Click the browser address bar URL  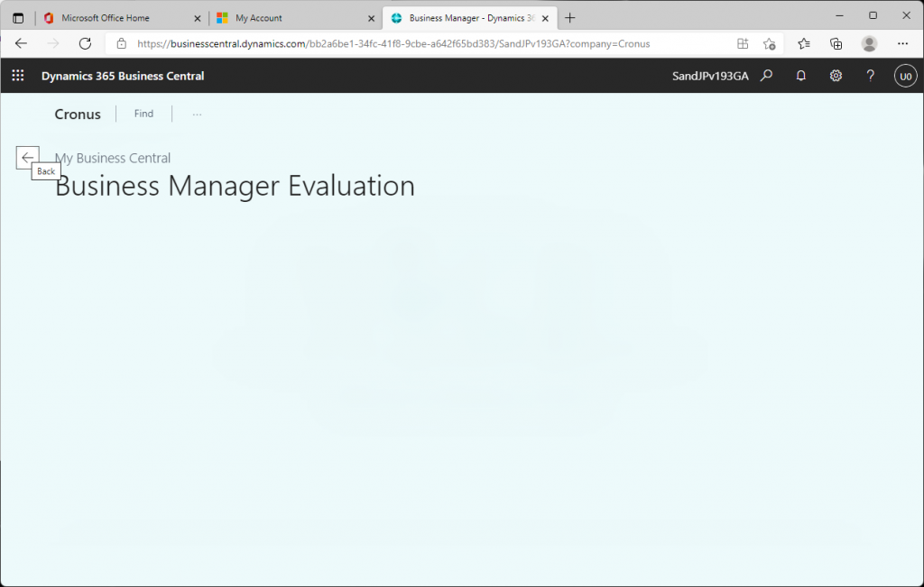tap(393, 43)
